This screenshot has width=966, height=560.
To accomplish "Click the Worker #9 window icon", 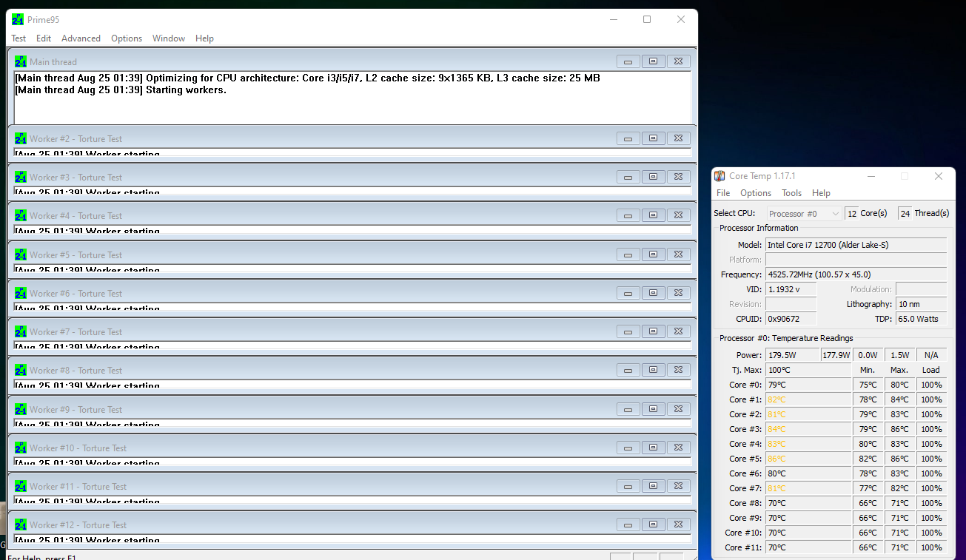I will tap(21, 410).
